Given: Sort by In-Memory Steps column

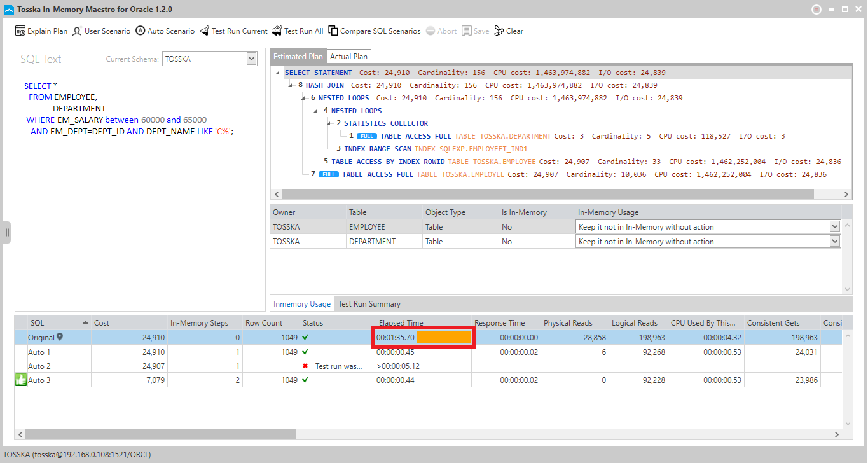Looking at the screenshot, I should 205,323.
